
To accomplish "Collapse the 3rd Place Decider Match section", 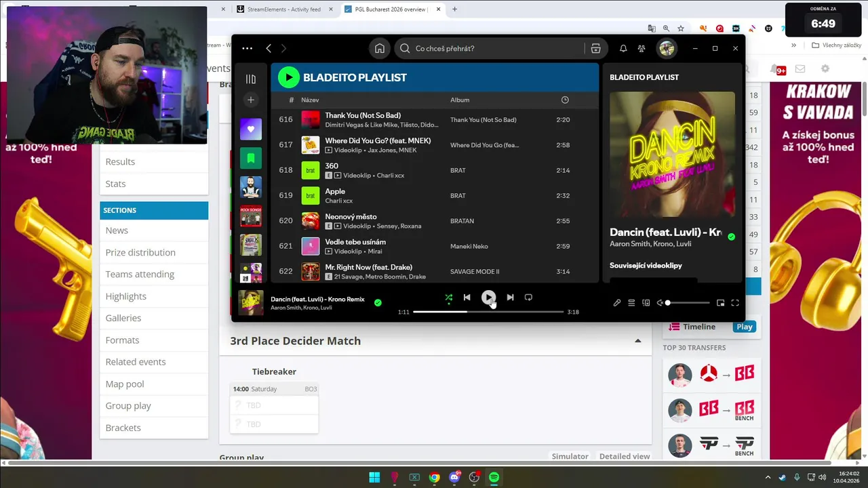I will 637,341.
